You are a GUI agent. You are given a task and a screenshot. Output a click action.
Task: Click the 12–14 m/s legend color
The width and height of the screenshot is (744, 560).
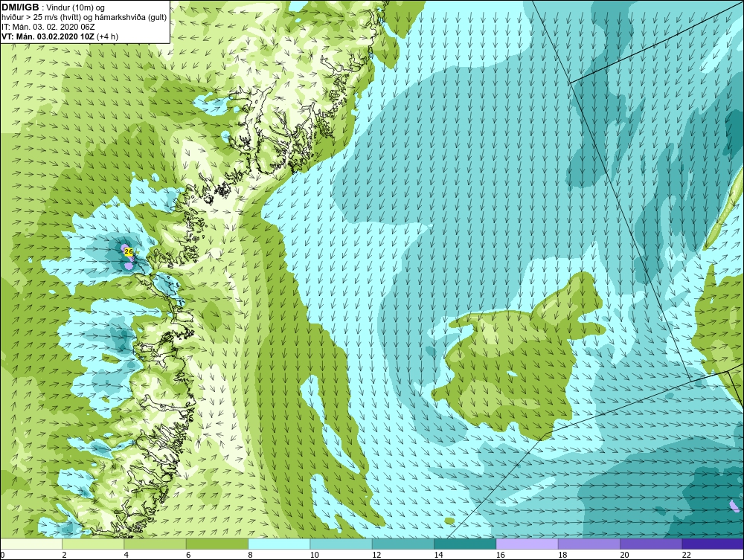[403, 544]
